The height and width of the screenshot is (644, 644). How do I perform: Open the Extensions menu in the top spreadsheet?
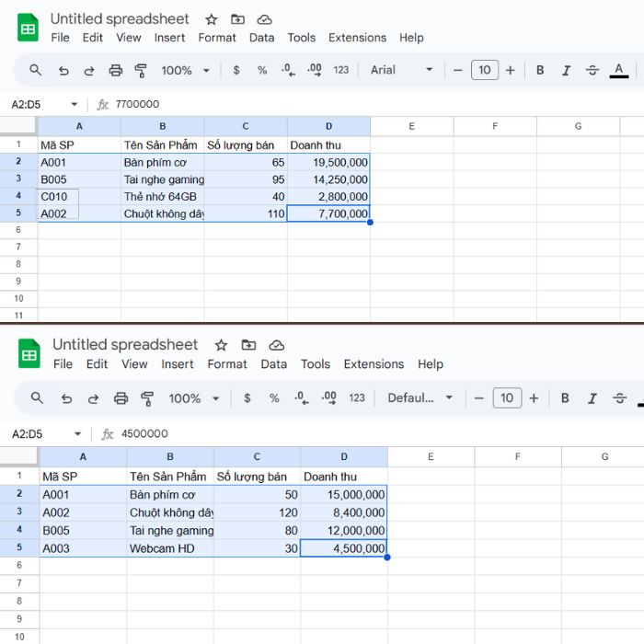pos(357,38)
